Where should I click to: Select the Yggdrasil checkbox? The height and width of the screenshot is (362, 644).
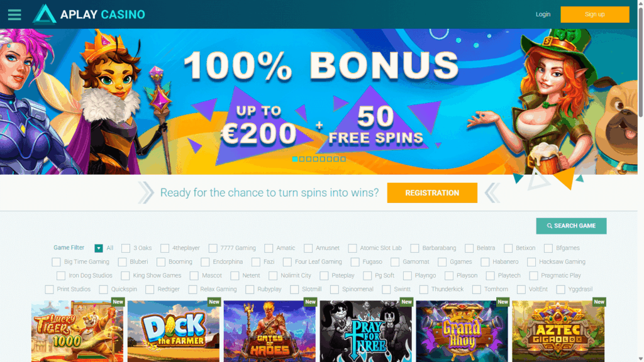tap(560, 289)
